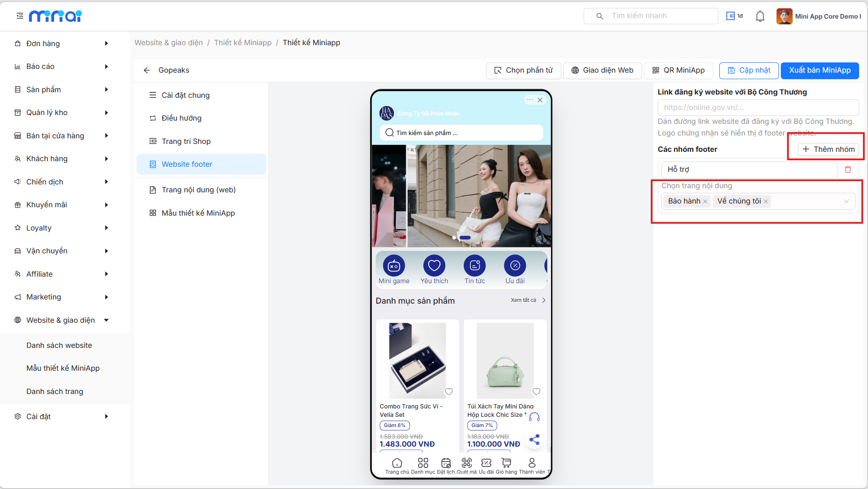This screenshot has height=489, width=868.
Task: Close the miniapp preview with X
Action: click(x=540, y=100)
